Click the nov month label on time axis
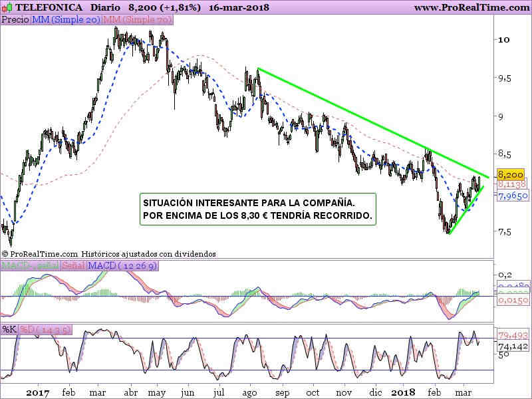 (x=344, y=392)
